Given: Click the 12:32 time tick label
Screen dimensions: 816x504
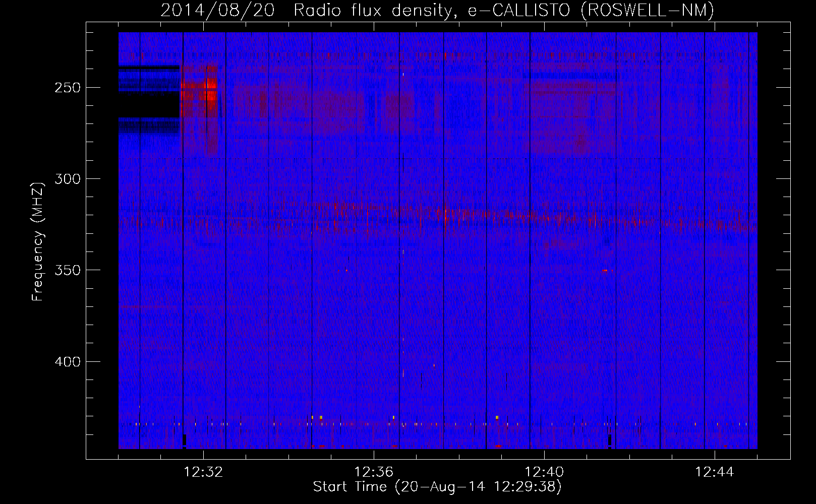Looking at the screenshot, I should click(x=203, y=472).
